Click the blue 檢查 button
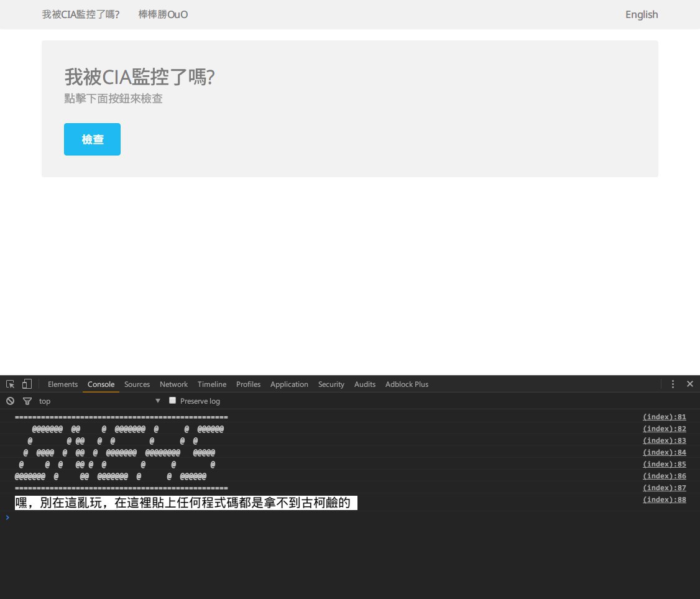700x599 pixels. 92,139
